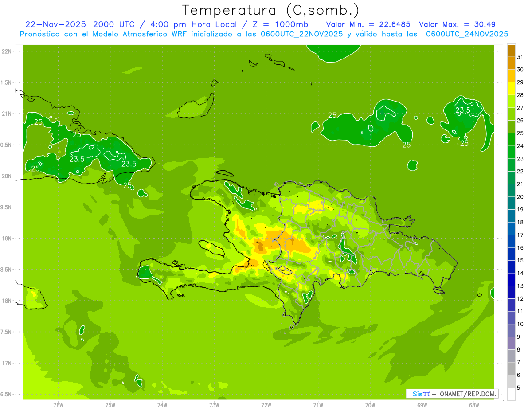
Task: Click the '17N' latitude axis label
Action: point(7,363)
